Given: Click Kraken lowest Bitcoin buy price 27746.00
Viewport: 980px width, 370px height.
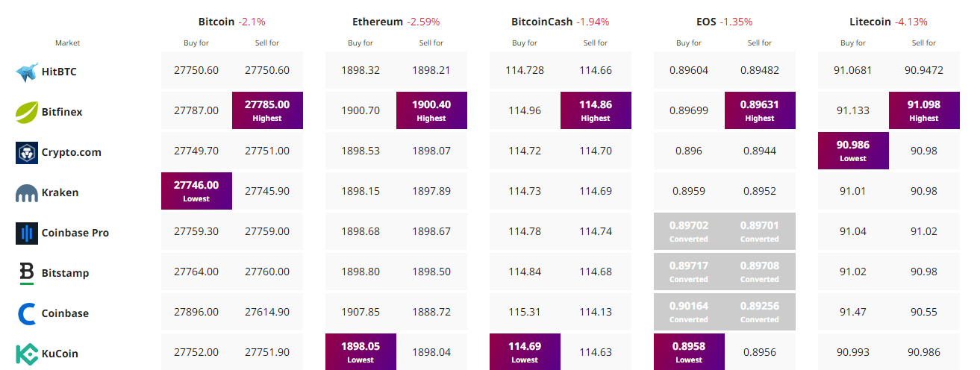Looking at the screenshot, I should coord(196,191).
